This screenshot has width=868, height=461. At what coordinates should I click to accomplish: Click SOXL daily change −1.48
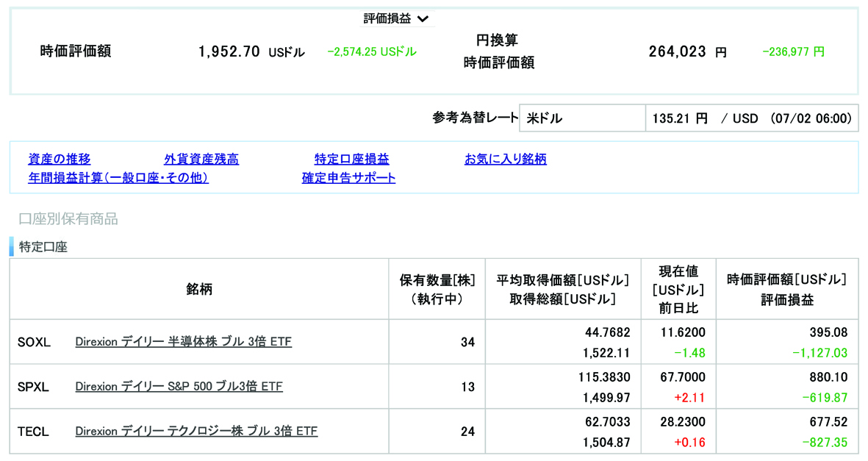[689, 353]
